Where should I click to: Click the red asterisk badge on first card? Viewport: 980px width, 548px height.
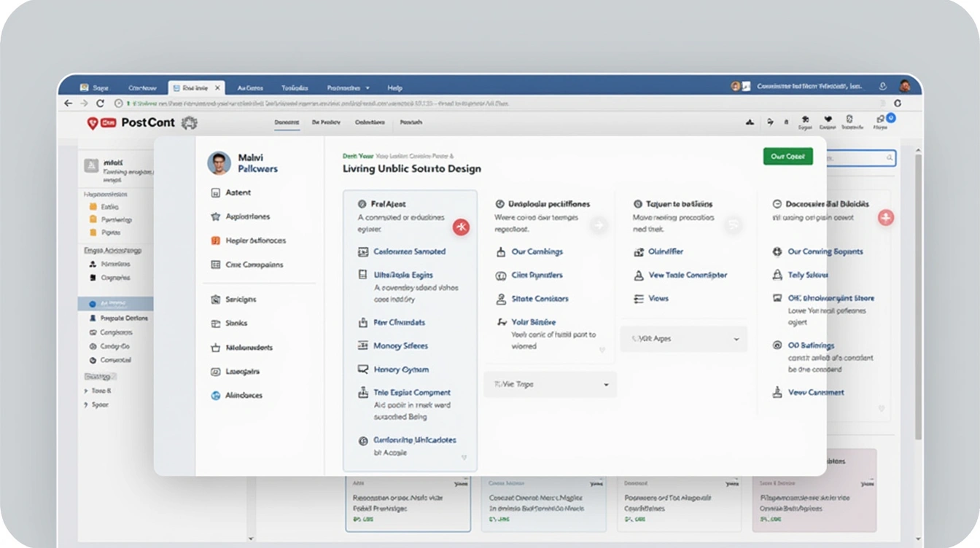click(x=461, y=227)
